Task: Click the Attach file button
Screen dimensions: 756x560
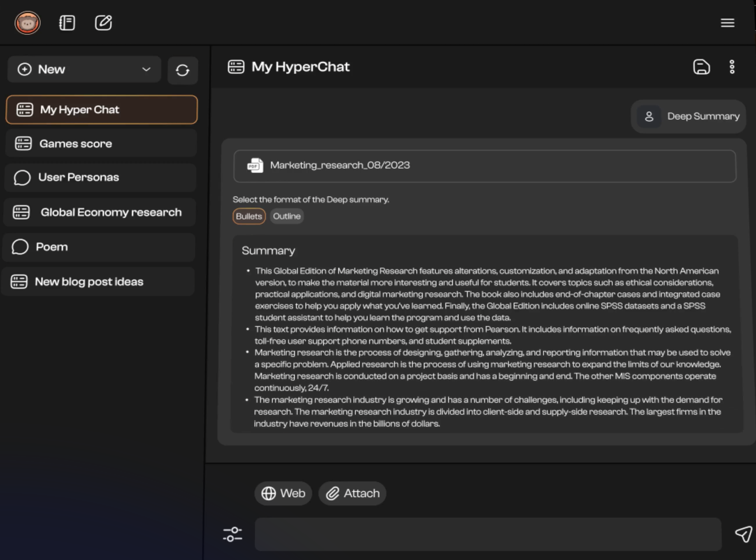Action: coord(352,493)
